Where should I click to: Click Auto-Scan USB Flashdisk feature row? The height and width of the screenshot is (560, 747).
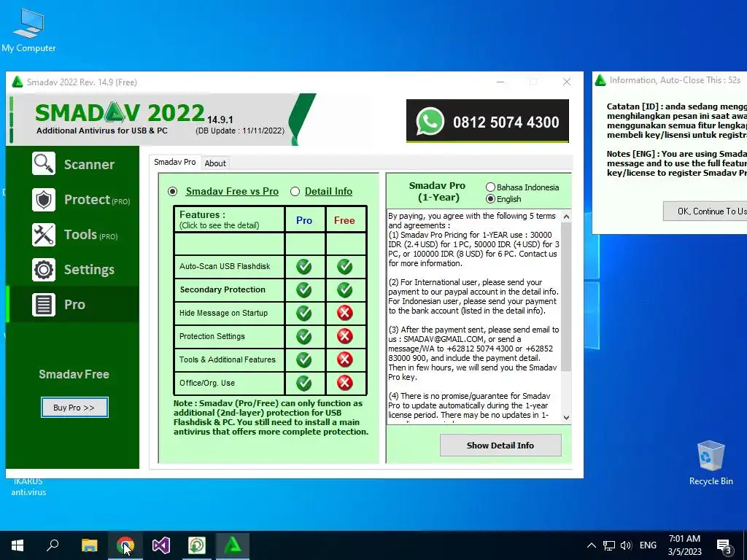[229, 266]
